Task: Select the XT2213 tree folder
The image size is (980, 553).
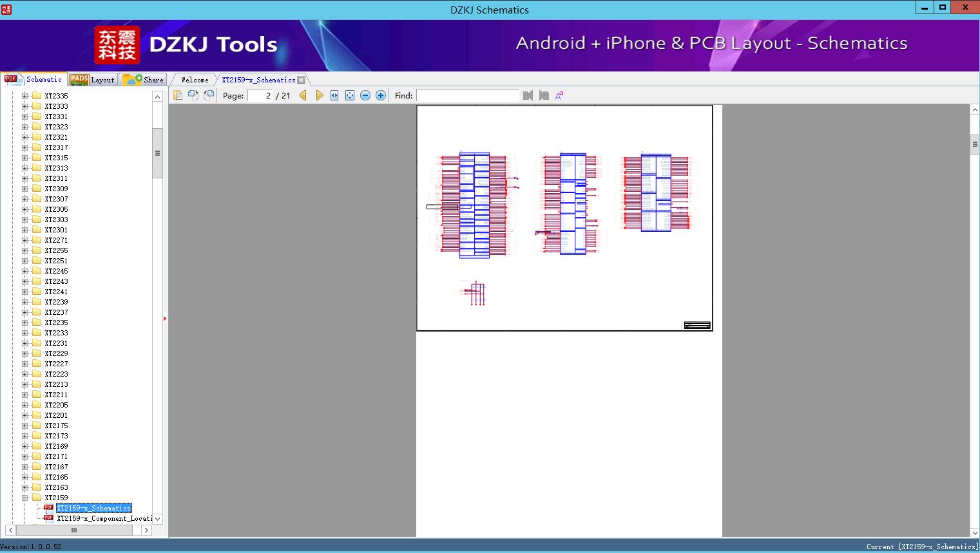Action: point(56,384)
